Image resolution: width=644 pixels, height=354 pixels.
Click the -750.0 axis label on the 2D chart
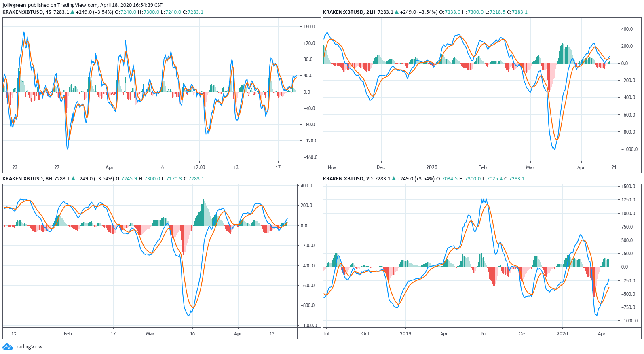[629, 307]
